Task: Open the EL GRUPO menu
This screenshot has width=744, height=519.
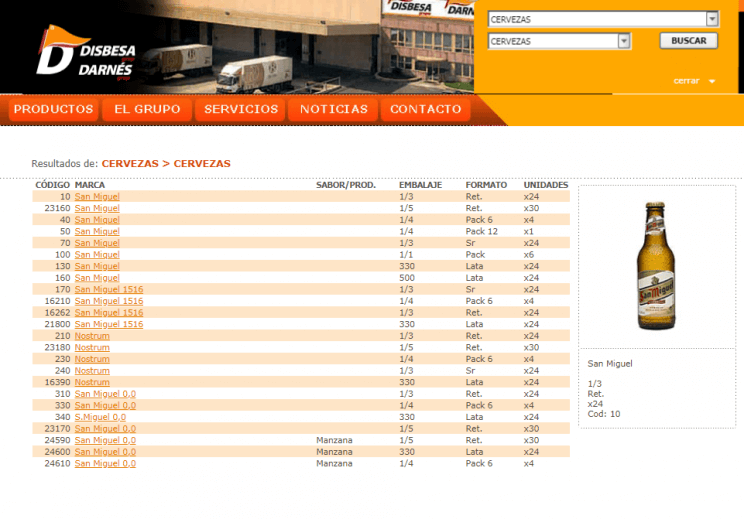Action: coord(147,109)
